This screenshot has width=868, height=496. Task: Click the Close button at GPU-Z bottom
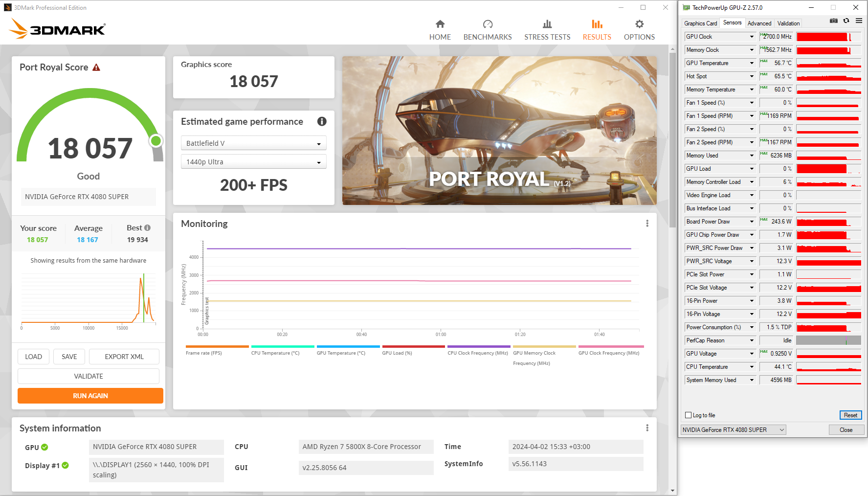click(846, 430)
